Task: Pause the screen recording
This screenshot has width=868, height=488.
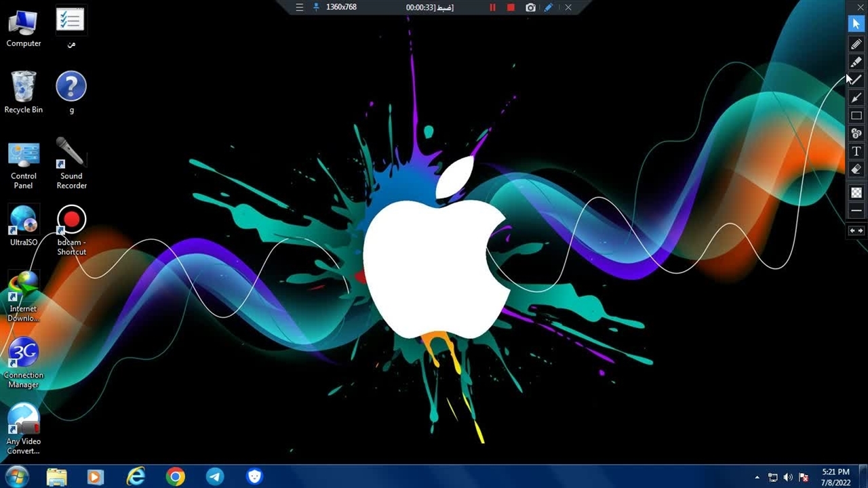Action: (x=492, y=7)
